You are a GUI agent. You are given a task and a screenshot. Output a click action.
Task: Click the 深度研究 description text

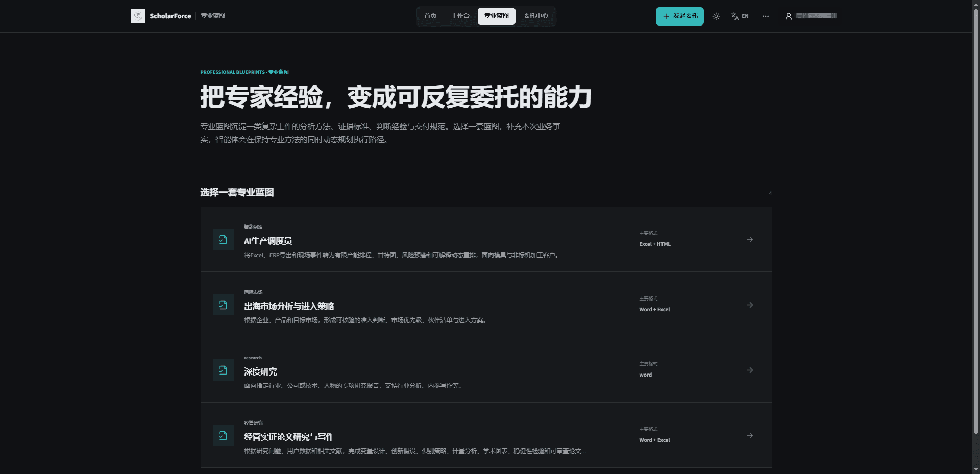tap(354, 386)
